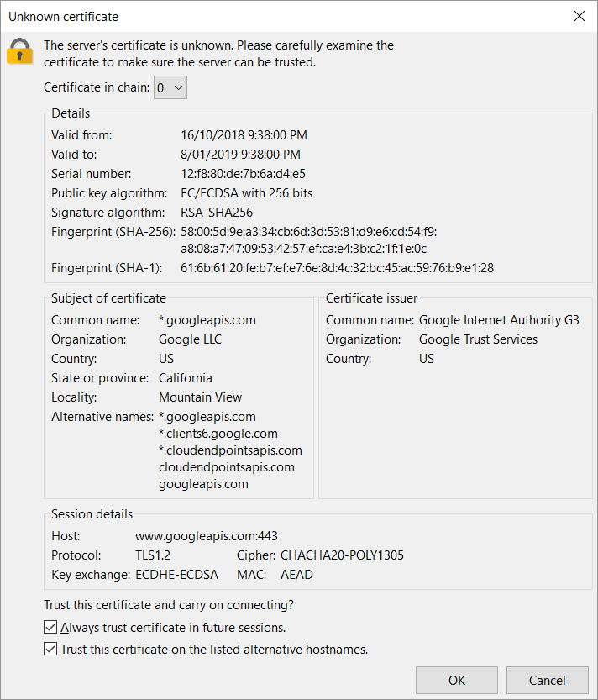Click the RSA-SHA256 signature algorithm value
The width and height of the screenshot is (598, 700).
click(217, 213)
